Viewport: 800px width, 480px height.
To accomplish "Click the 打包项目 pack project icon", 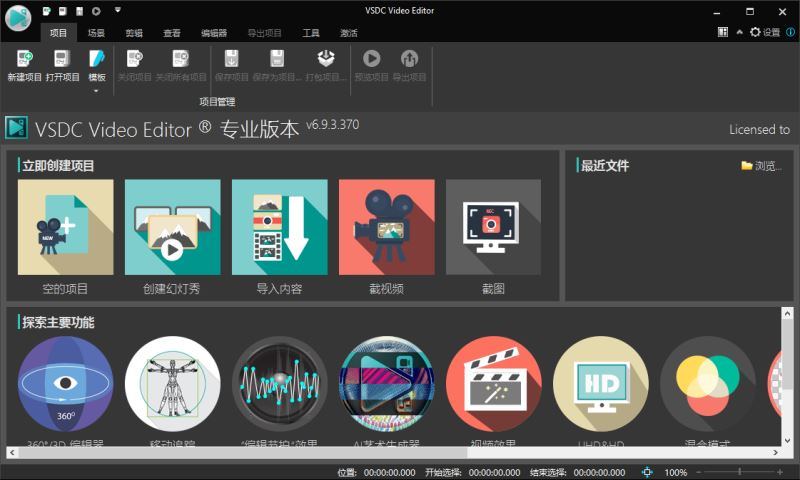I will click(x=326, y=59).
